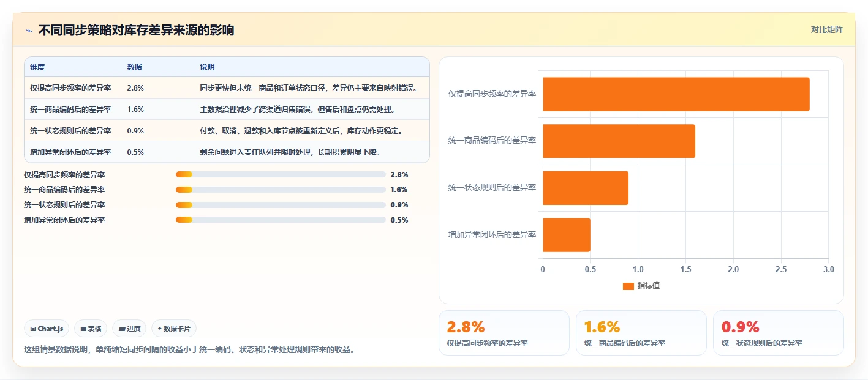
Task: Click the Chart.js tag chip
Action: [x=47, y=329]
